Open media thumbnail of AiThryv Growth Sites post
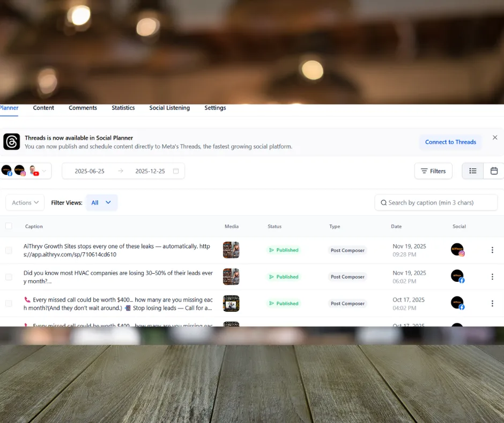Viewport: 504px width, 423px height. [231, 250]
